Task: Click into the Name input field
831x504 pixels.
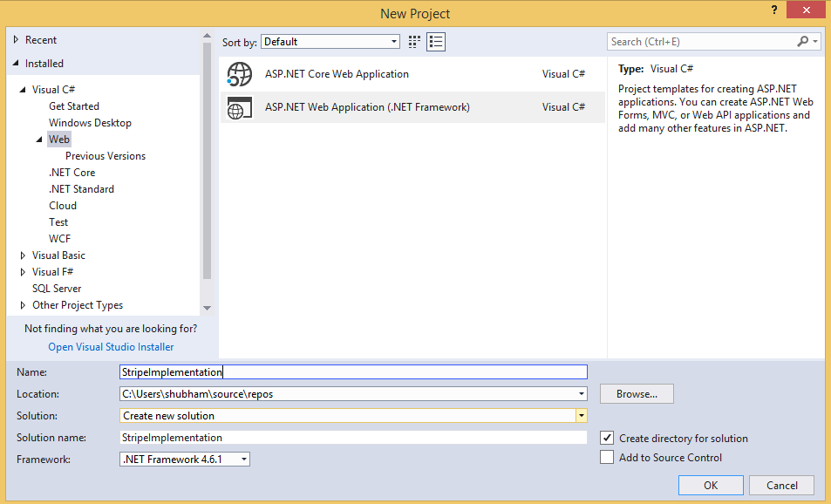Action: (353, 372)
